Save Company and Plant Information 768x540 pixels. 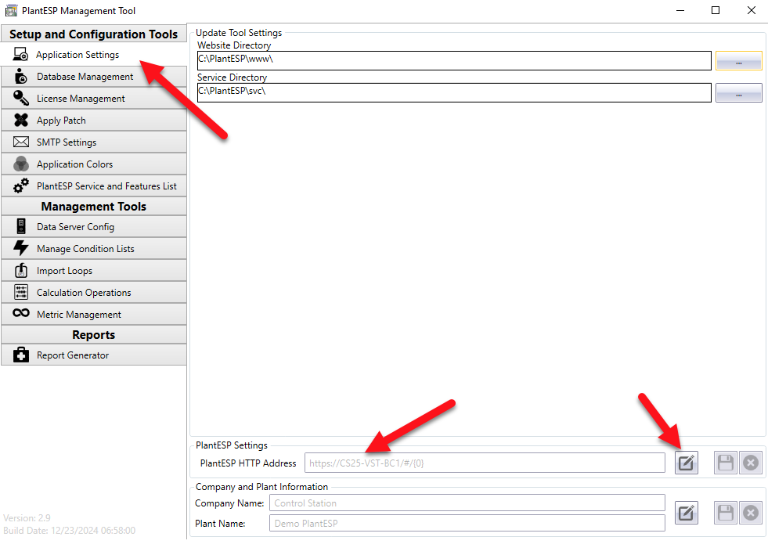click(x=725, y=513)
